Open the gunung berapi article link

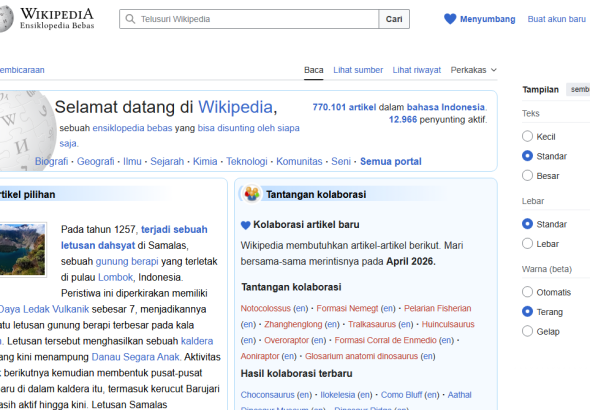pyautogui.click(x=127, y=261)
